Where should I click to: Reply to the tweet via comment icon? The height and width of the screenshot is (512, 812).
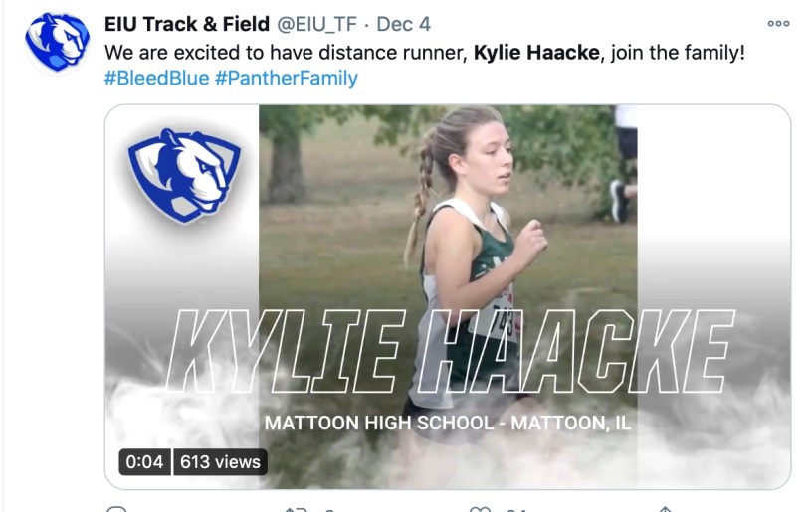[x=116, y=509]
